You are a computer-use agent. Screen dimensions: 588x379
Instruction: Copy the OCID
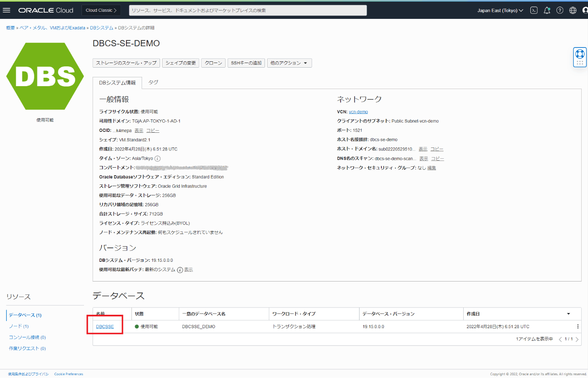coord(153,131)
